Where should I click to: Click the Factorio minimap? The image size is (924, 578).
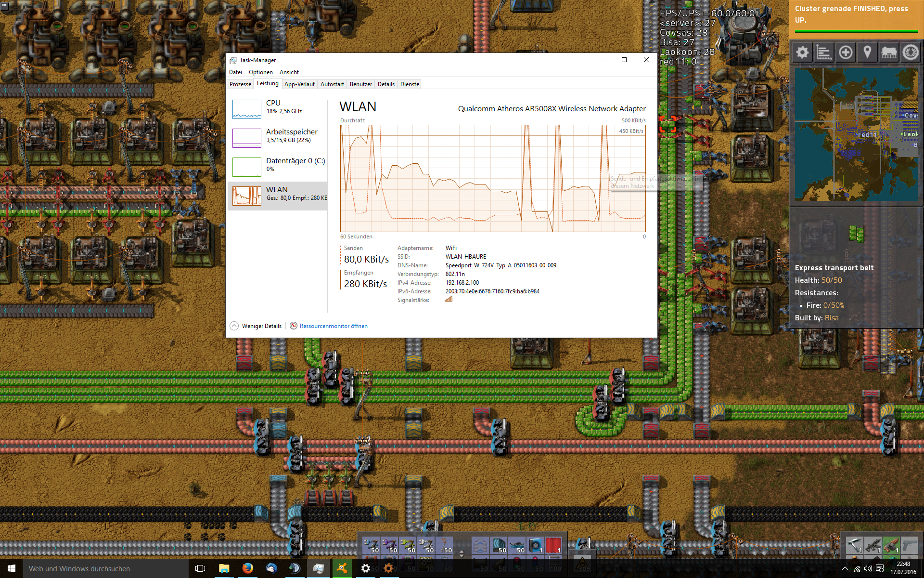(x=856, y=134)
